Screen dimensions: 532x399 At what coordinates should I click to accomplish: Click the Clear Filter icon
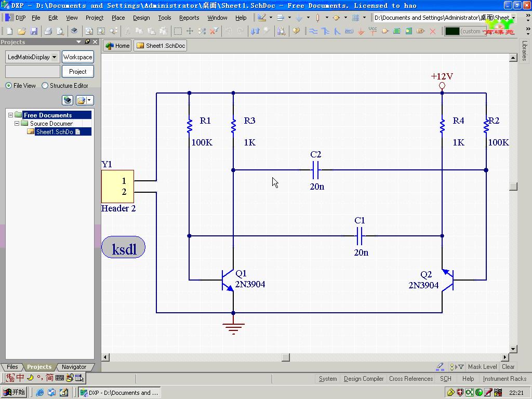point(214,31)
